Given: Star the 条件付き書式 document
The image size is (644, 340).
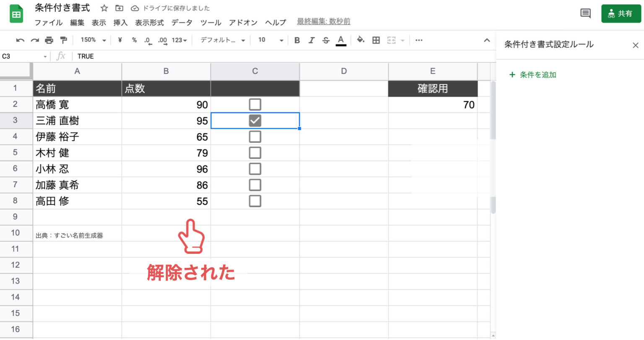Looking at the screenshot, I should 104,8.
